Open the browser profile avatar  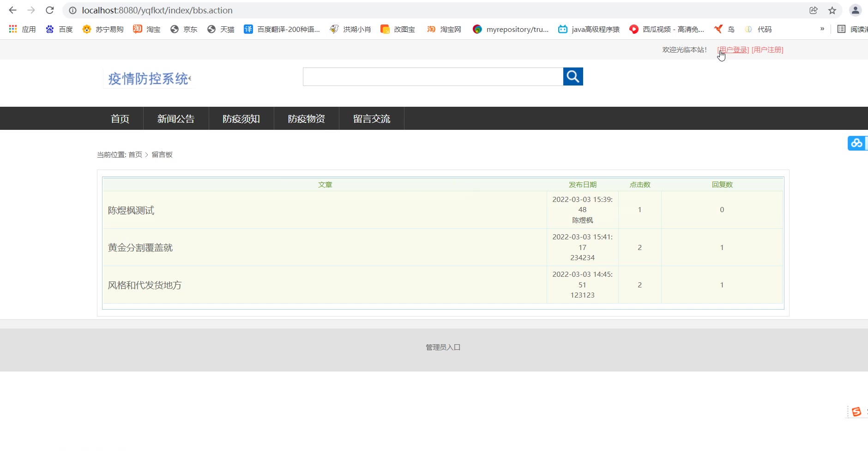coord(856,10)
